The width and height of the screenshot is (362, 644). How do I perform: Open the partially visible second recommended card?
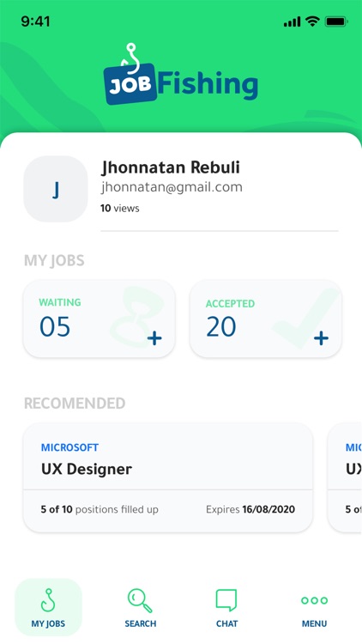(x=345, y=477)
